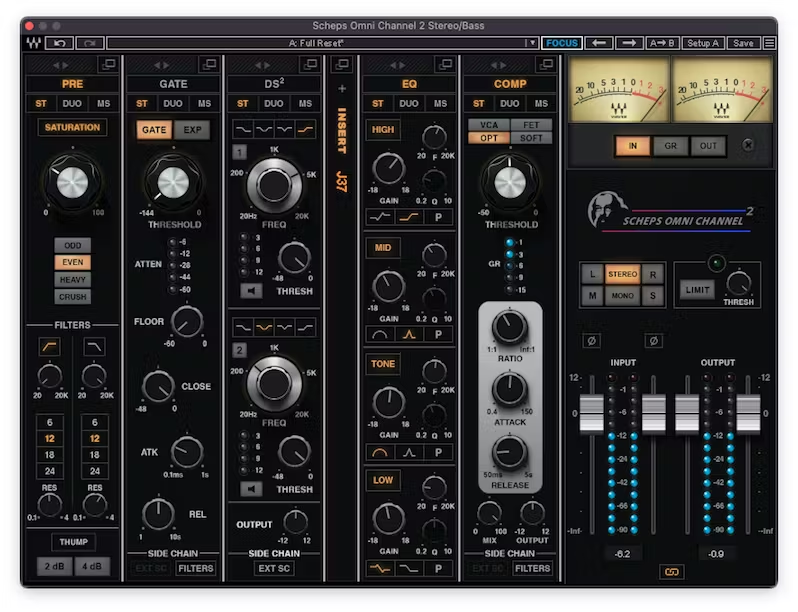This screenshot has height=612, width=798.
Task: Select ST mode in EQ module
Action: pos(378,103)
